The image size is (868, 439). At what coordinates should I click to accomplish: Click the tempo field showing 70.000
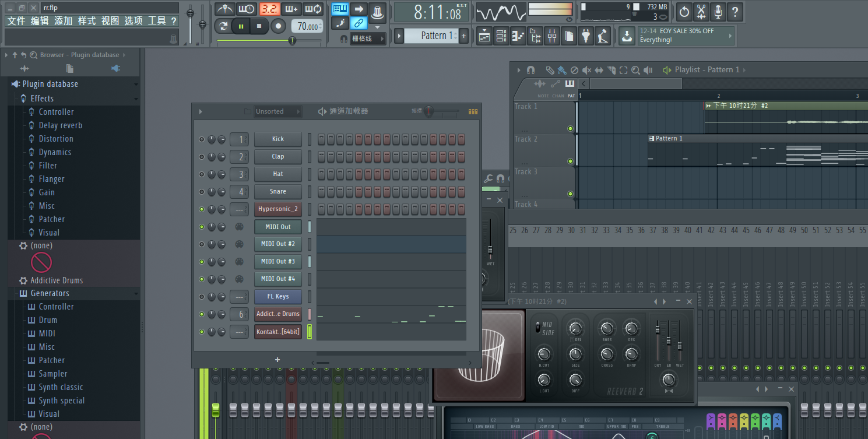point(307,26)
